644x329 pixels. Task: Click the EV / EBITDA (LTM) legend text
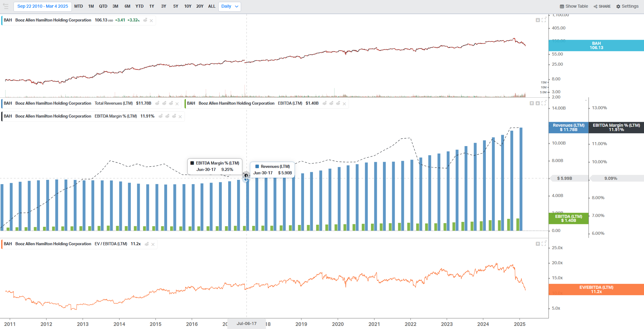111,244
